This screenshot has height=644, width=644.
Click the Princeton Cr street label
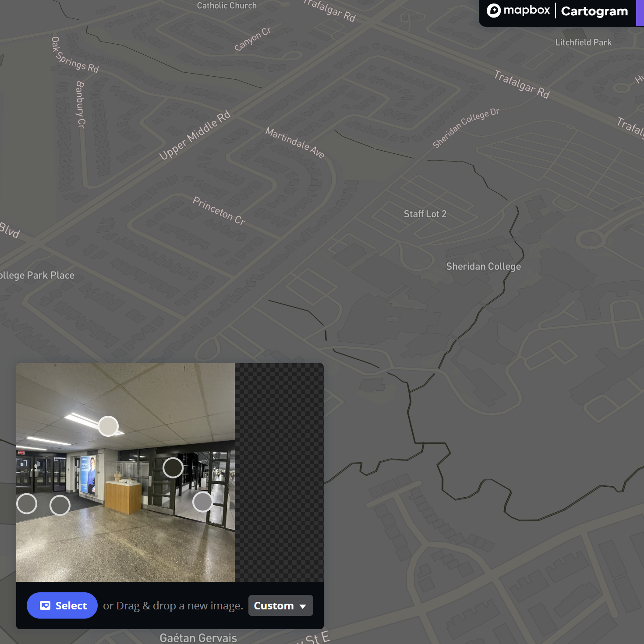tap(219, 211)
